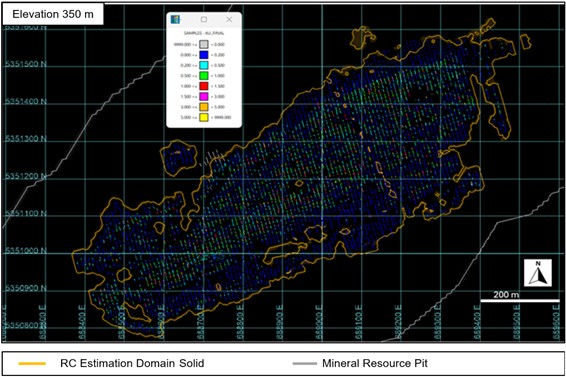Select the yellow 5.000+ swatch
The height and width of the screenshot is (377, 566).
[204, 117]
